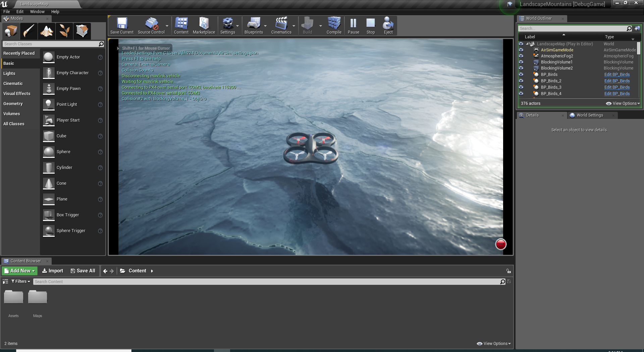Open the File menu
The height and width of the screenshot is (352, 644).
point(7,11)
